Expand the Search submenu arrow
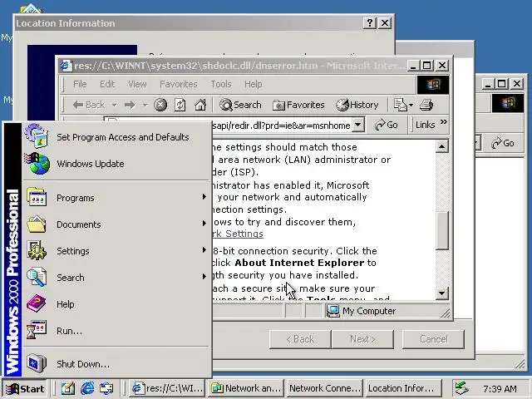The width and height of the screenshot is (532, 399). tap(204, 277)
